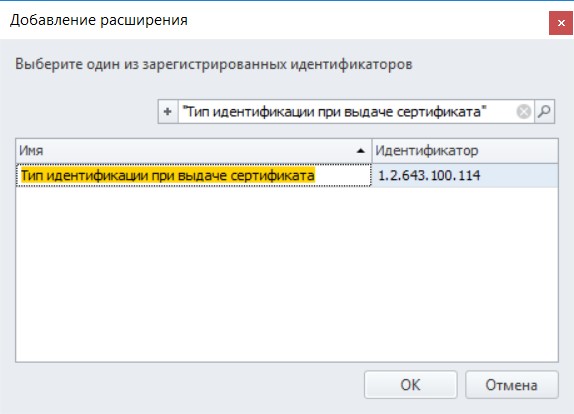Screen dimensions: 574x414
Task: Click the identifier cell 1.2.643.100.114
Action: (429, 175)
